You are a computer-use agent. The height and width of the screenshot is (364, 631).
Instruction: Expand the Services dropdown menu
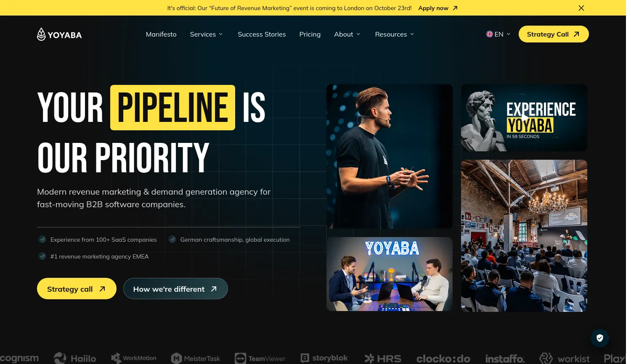pos(206,34)
